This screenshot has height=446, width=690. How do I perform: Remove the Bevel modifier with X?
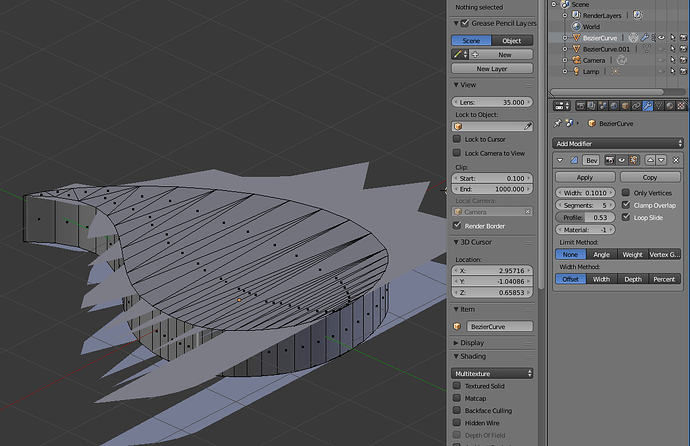676,160
